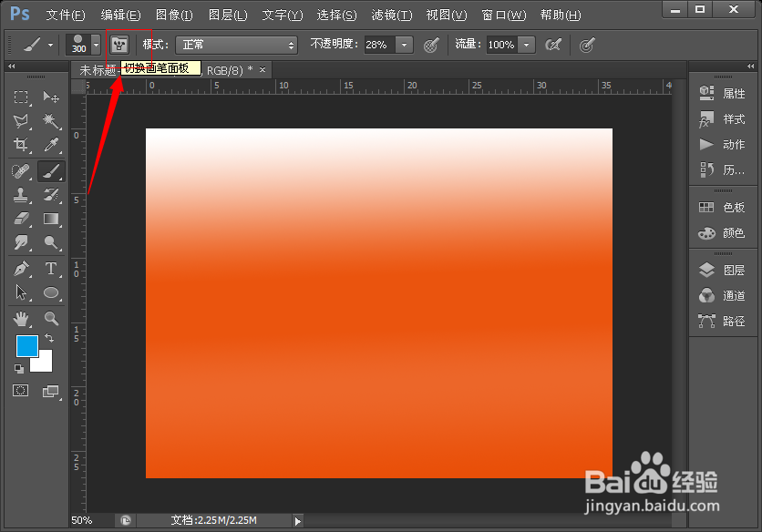Open the 通道 channels panel
This screenshot has width=762, height=532.
[723, 295]
